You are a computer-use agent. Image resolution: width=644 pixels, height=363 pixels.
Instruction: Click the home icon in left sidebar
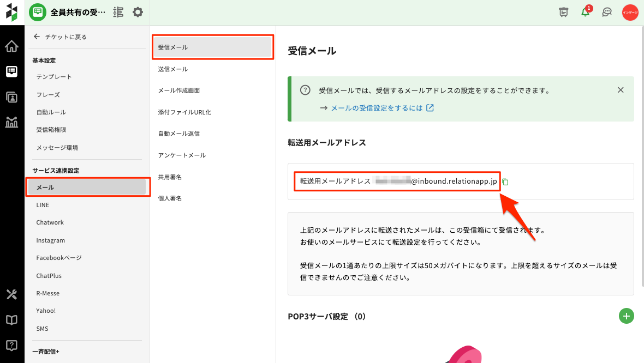point(11,46)
